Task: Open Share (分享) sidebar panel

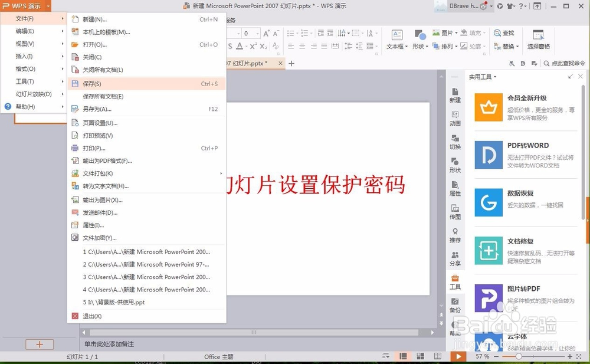Action: pos(455,259)
